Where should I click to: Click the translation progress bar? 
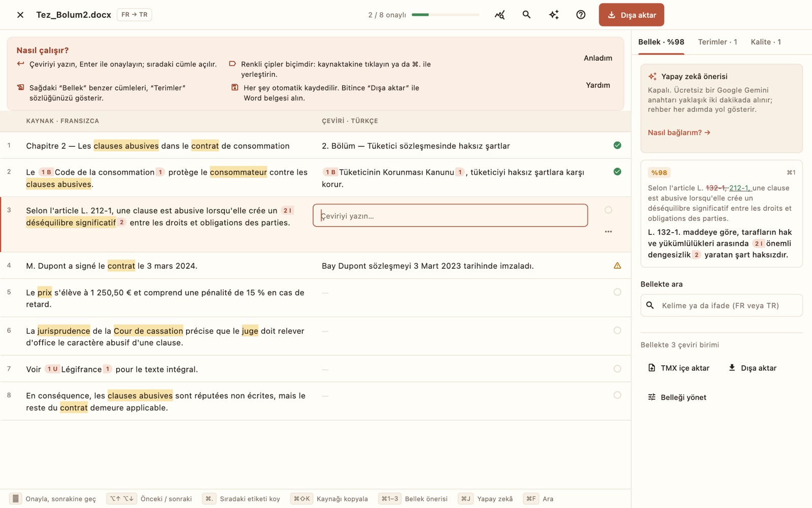coord(445,15)
